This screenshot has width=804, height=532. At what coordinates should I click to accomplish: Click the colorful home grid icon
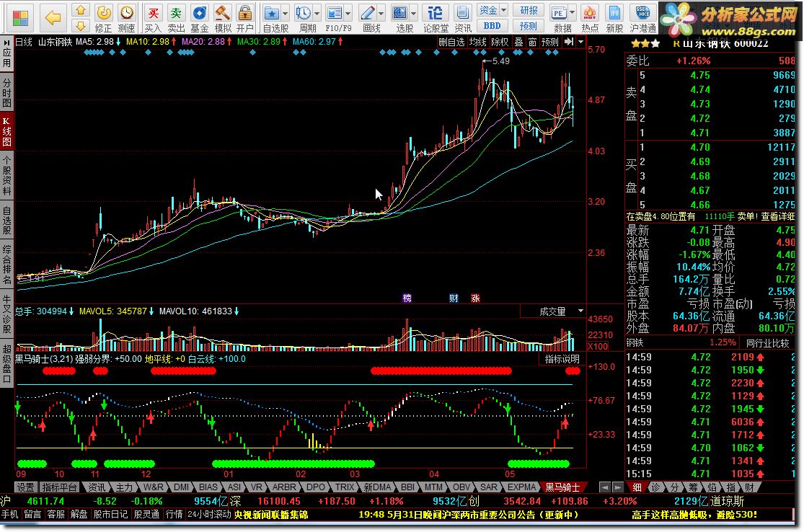tap(20, 19)
